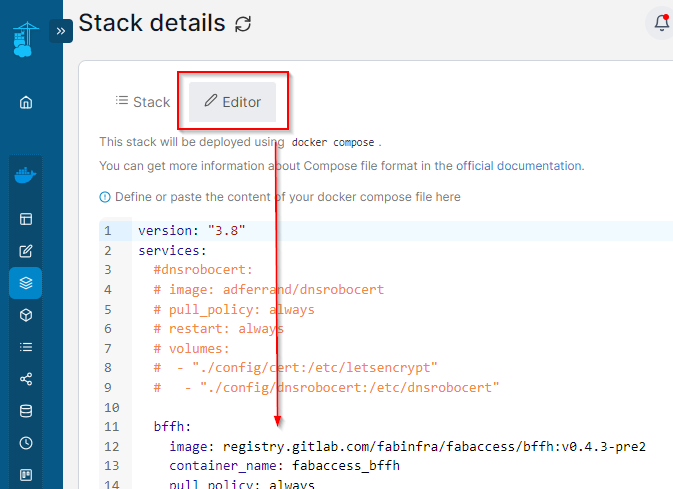Follow the official documentation link
The height and width of the screenshot is (489, 673).
518,166
